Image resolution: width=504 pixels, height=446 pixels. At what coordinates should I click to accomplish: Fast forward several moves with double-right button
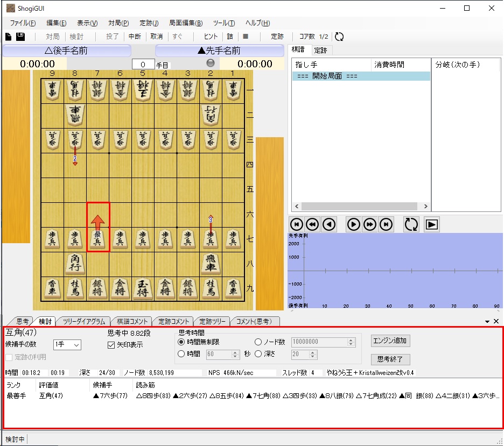[369, 224]
